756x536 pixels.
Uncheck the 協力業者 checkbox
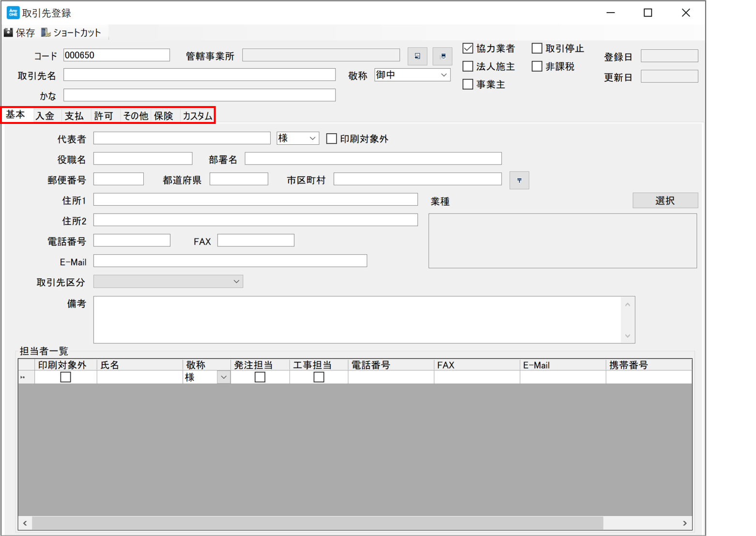[x=468, y=48]
